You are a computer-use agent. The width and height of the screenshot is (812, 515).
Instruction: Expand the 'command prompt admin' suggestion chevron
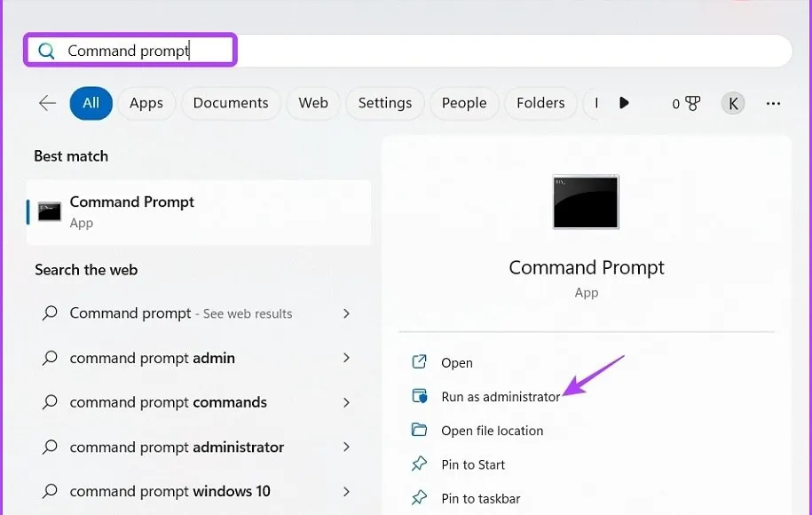(x=346, y=358)
